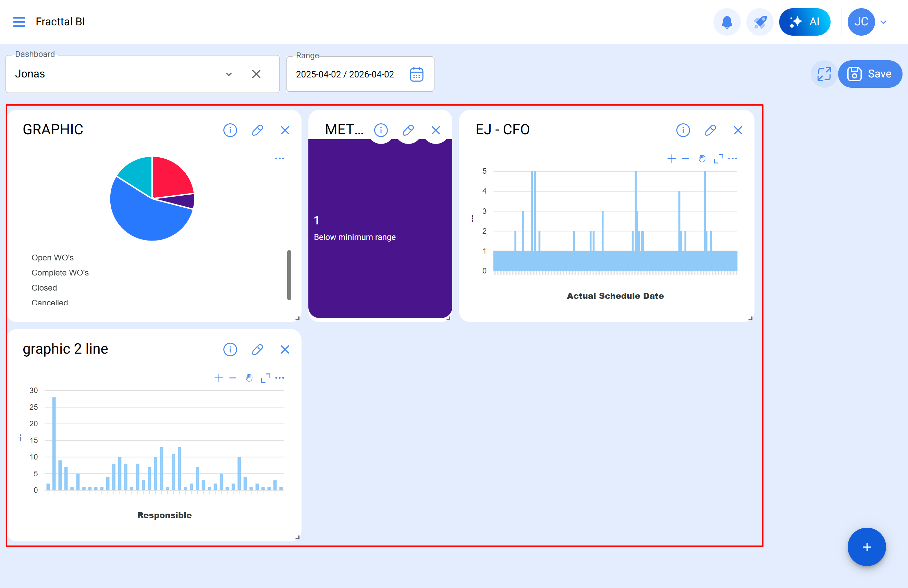Open GRAPHIC pie chart options menu
Image resolution: width=908 pixels, height=588 pixels.
[x=280, y=158]
